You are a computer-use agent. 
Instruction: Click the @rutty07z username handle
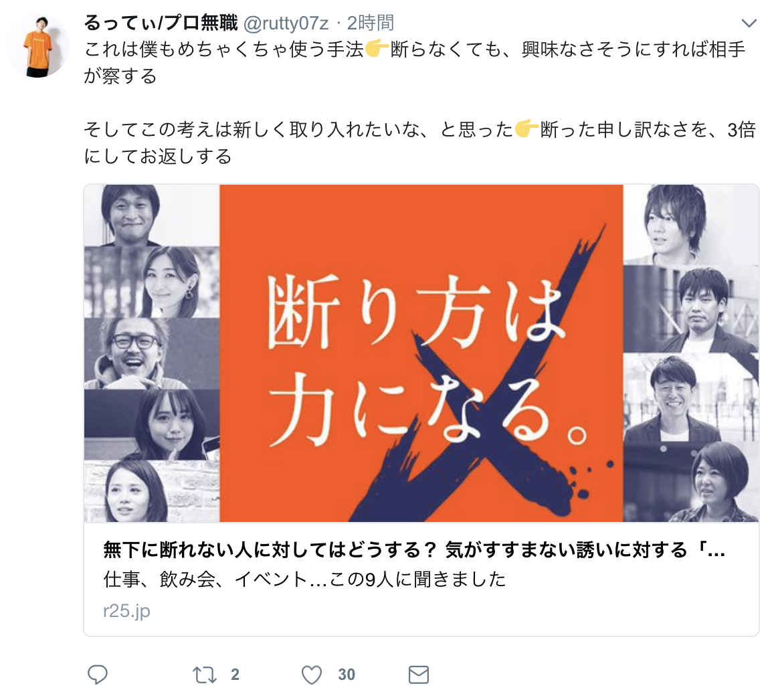click(x=286, y=23)
